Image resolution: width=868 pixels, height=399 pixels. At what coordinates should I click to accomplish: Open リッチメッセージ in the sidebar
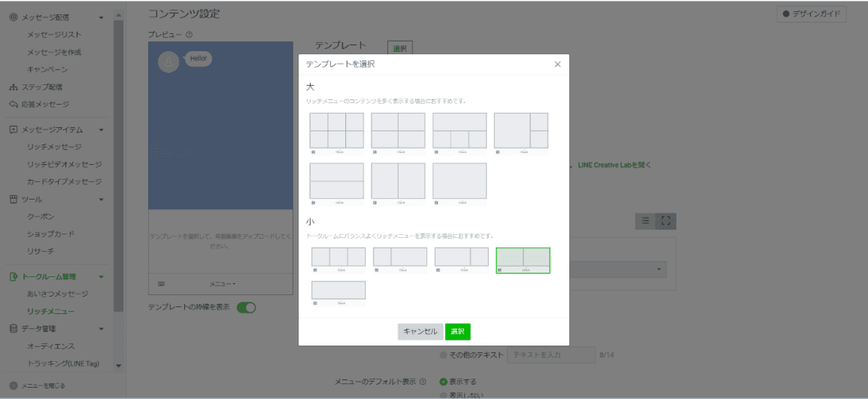pyautogui.click(x=54, y=147)
